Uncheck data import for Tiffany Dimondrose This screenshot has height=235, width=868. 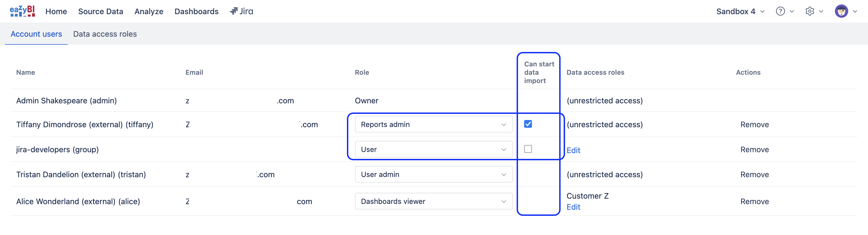pyautogui.click(x=528, y=124)
